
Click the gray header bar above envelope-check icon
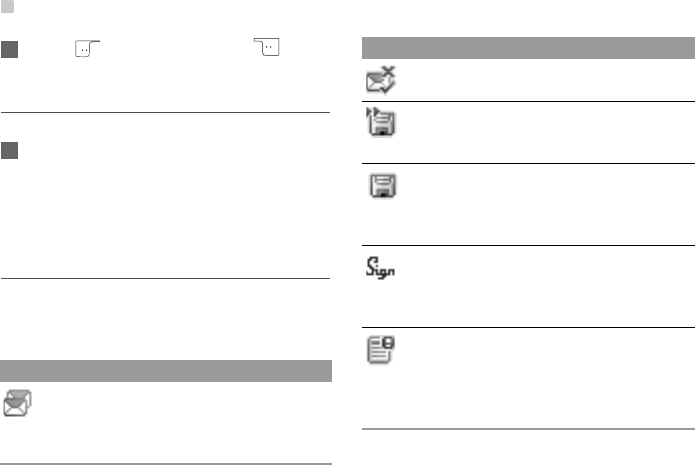click(528, 48)
